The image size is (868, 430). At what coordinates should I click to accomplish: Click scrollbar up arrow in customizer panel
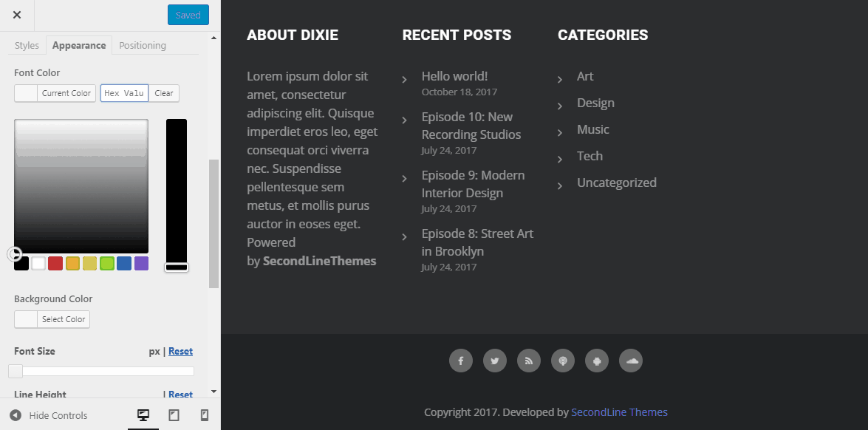coord(214,38)
